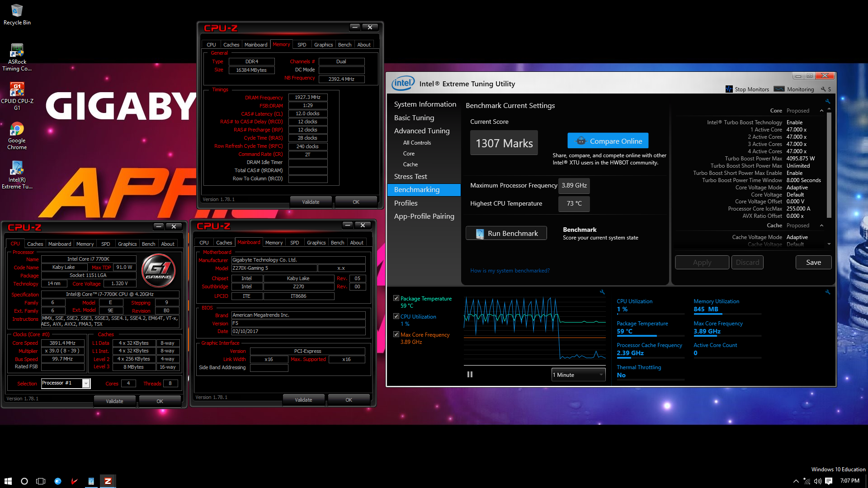This screenshot has width=868, height=488.
Task: Click the Monitoring graph icon in XTU
Action: (x=779, y=89)
